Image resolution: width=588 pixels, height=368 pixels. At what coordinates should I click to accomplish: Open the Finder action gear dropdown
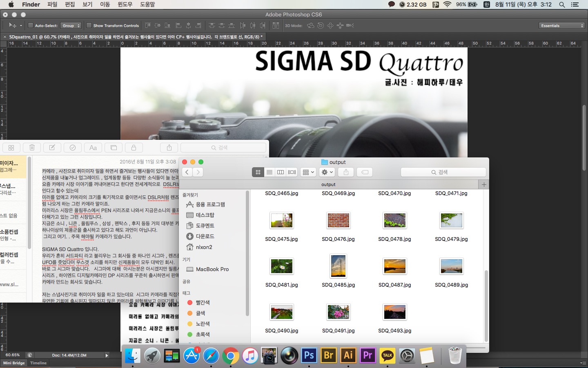[328, 172]
